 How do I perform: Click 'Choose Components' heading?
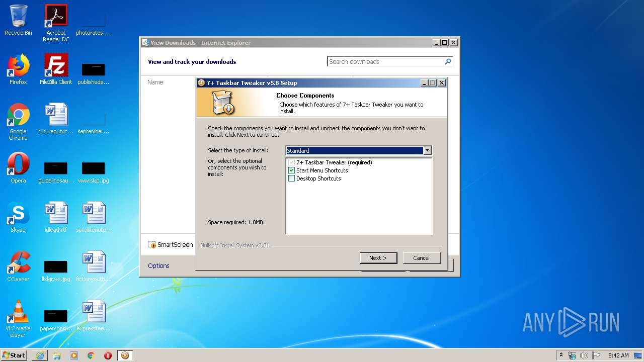point(305,96)
